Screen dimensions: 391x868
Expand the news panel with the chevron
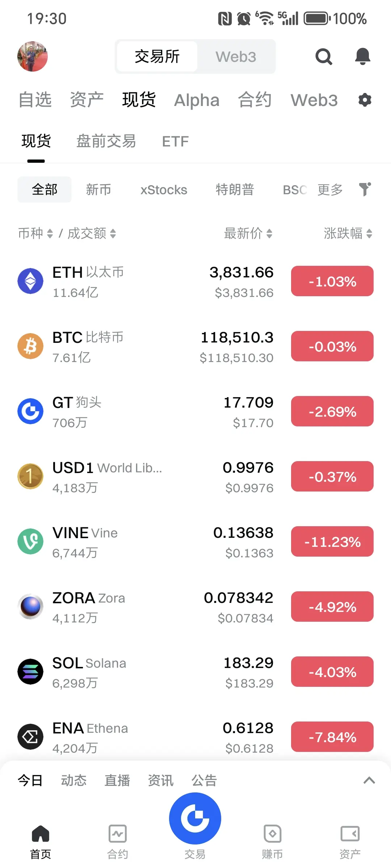(369, 780)
